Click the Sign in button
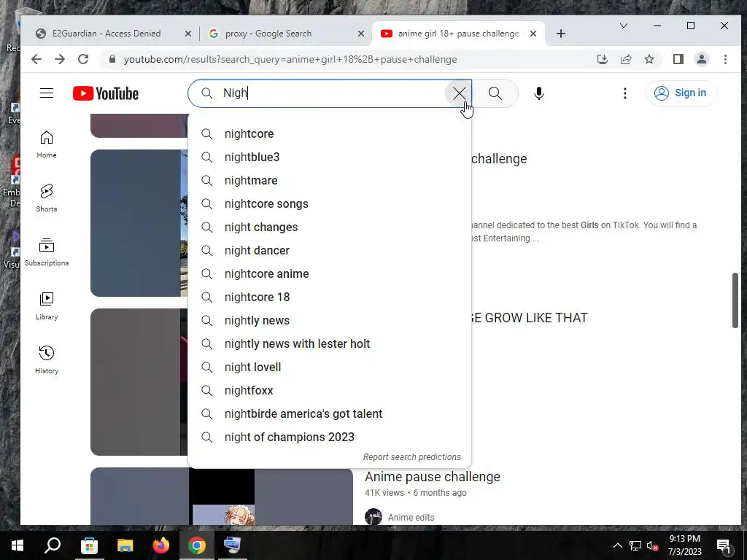747x560 pixels. 680,93
